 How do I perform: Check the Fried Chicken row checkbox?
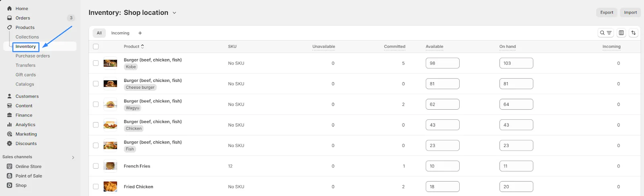(96, 186)
